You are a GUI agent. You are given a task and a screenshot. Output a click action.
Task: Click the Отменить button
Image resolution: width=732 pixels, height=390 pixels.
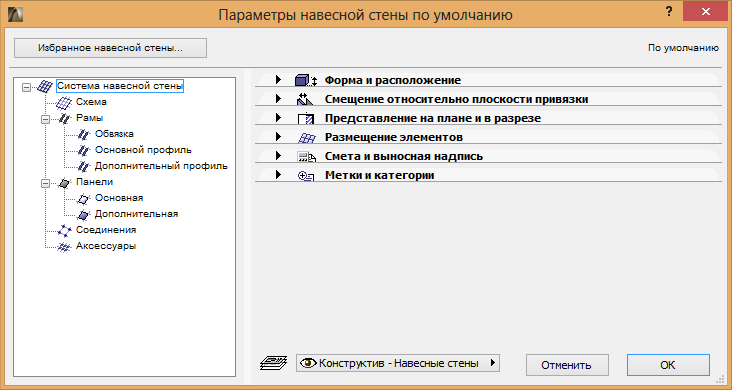pyautogui.click(x=567, y=365)
